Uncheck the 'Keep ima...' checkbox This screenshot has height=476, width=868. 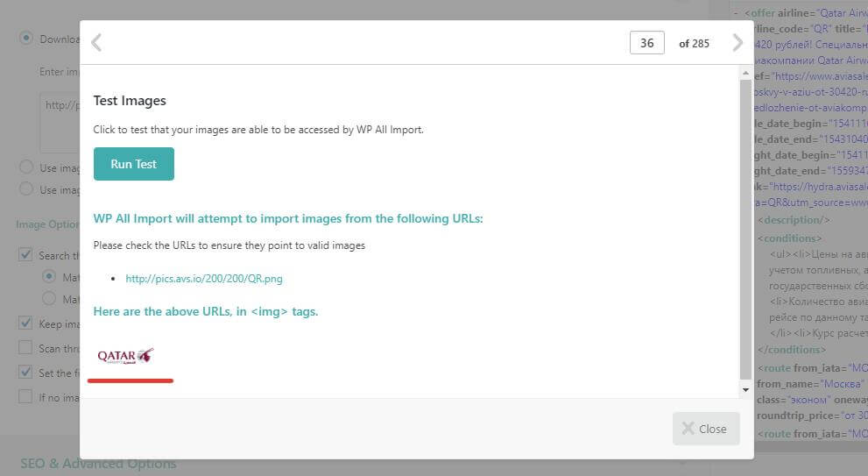pyautogui.click(x=26, y=323)
